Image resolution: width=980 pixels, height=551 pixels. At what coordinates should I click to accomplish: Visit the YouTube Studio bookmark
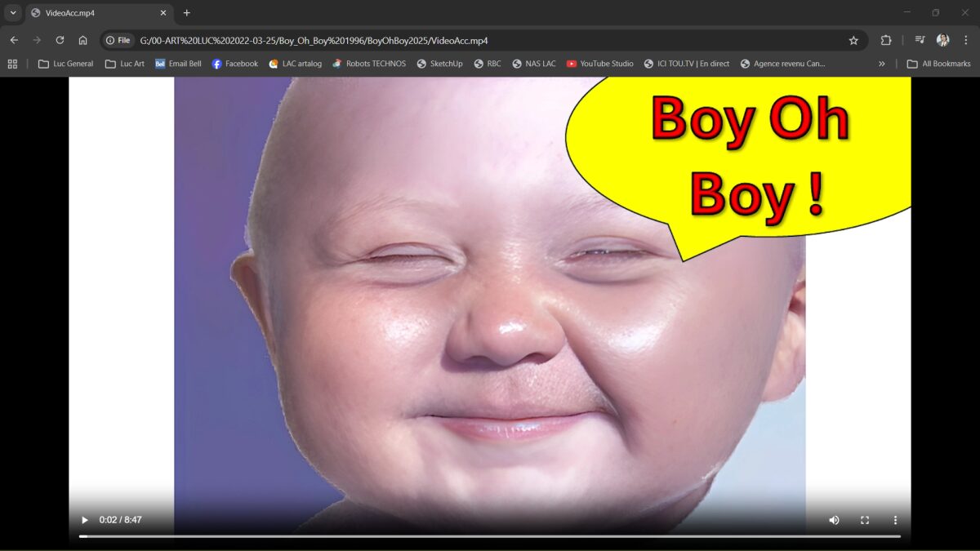click(x=600, y=63)
